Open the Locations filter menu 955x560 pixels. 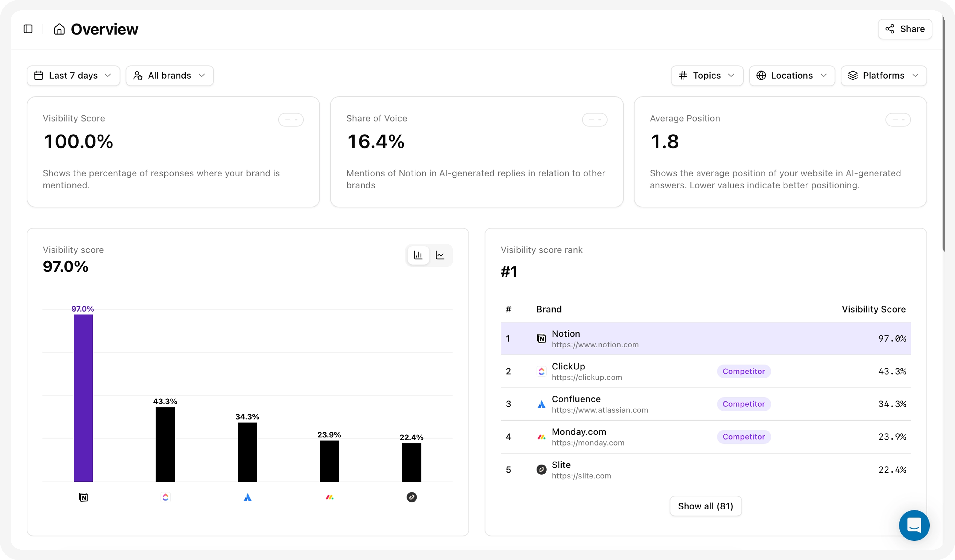tap(792, 75)
